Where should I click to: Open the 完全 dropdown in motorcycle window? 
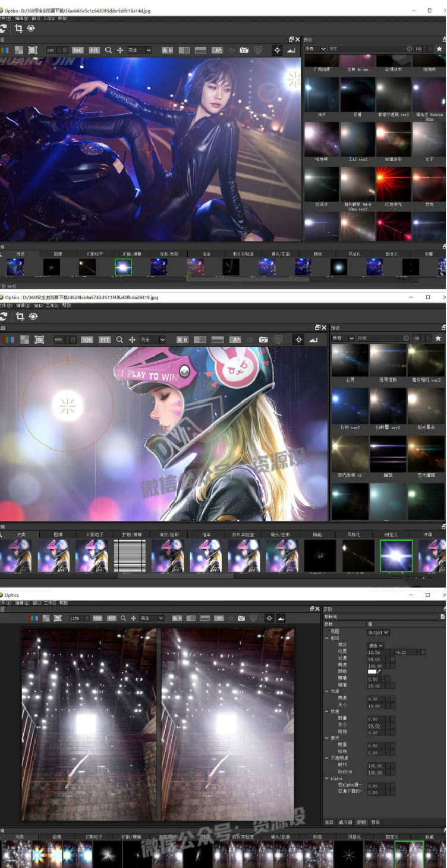(x=140, y=51)
